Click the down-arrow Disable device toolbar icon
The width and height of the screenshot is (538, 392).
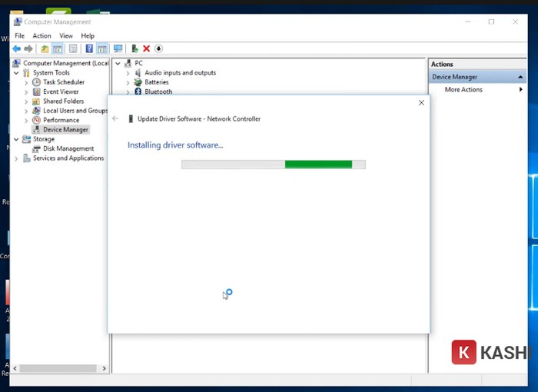[x=158, y=48]
